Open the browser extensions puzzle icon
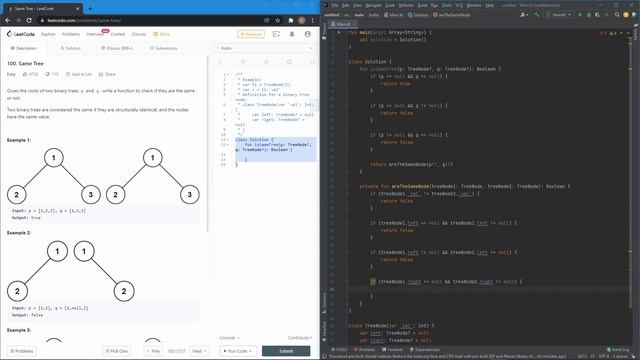The height and width of the screenshot is (360, 640). [291, 20]
